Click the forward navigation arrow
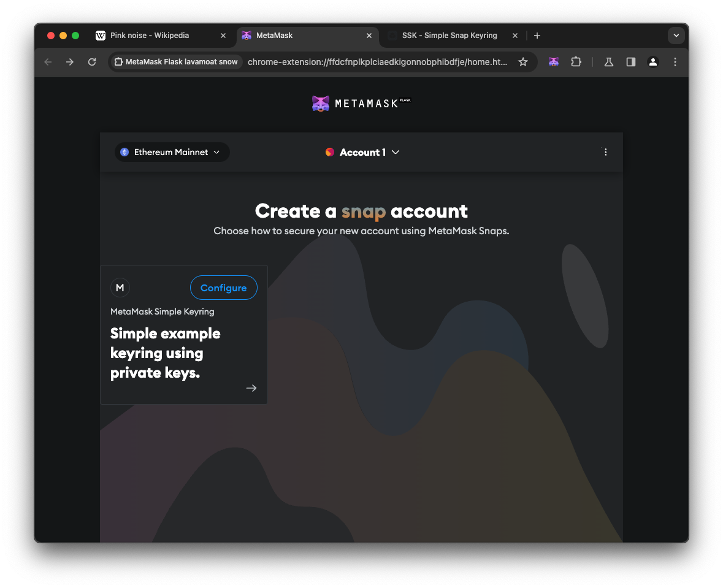Screen dimensions: 723x588 [x=70, y=62]
